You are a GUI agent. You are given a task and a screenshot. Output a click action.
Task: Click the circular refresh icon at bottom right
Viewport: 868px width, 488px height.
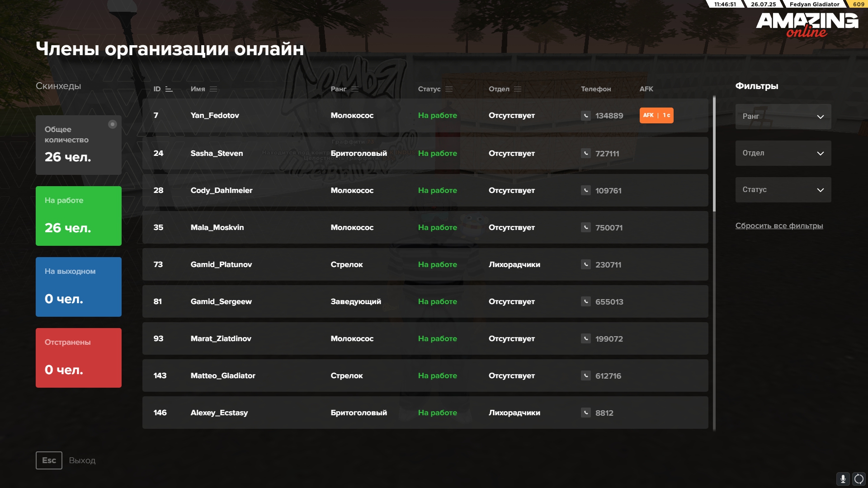pyautogui.click(x=859, y=479)
